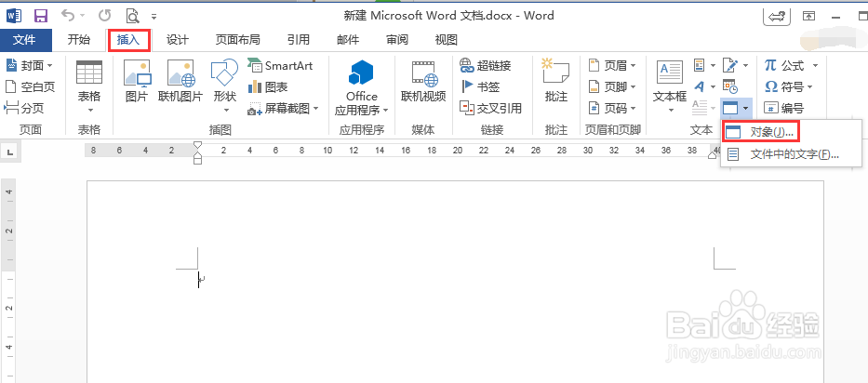Click the 编号 number button
868x383 pixels.
(x=783, y=108)
